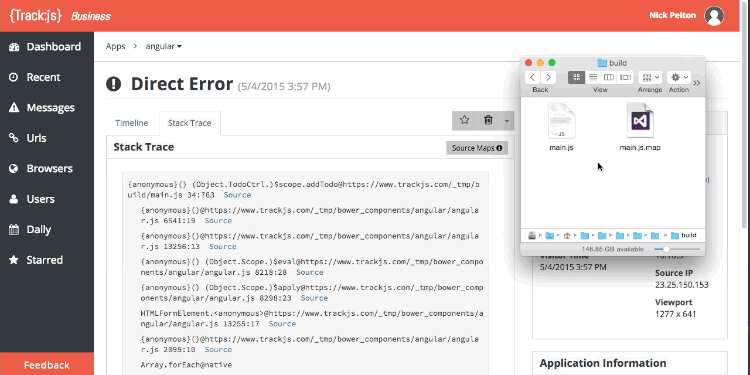750x375 pixels.
Task: Click the Source Maps button
Action: 477,148
